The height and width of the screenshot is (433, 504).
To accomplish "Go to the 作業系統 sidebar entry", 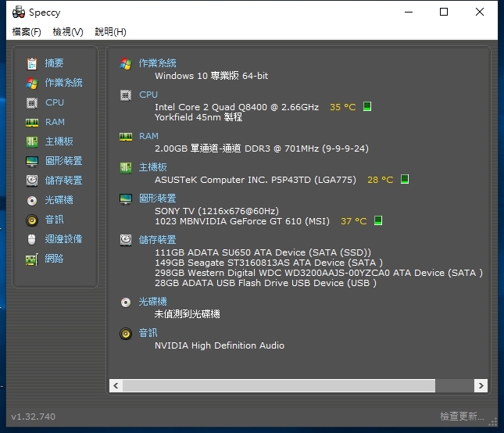I will 63,83.
